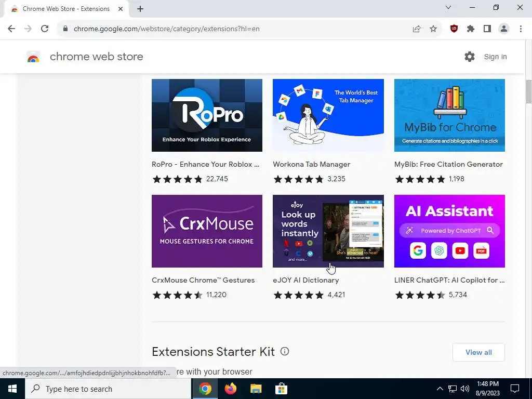Open Web Store settings gear
The width and height of the screenshot is (532, 399).
pyautogui.click(x=470, y=57)
